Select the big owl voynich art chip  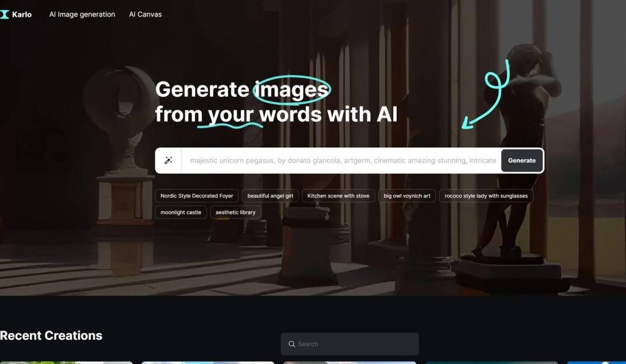click(407, 196)
